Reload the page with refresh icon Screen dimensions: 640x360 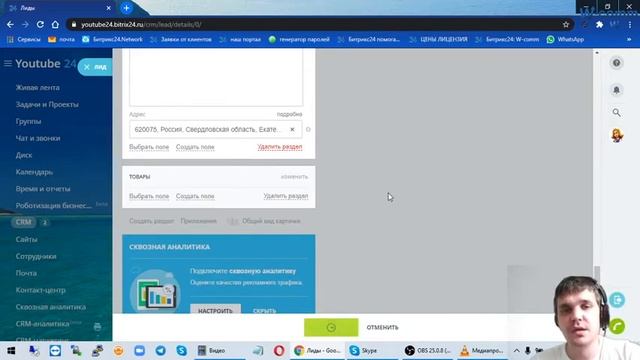[40, 24]
